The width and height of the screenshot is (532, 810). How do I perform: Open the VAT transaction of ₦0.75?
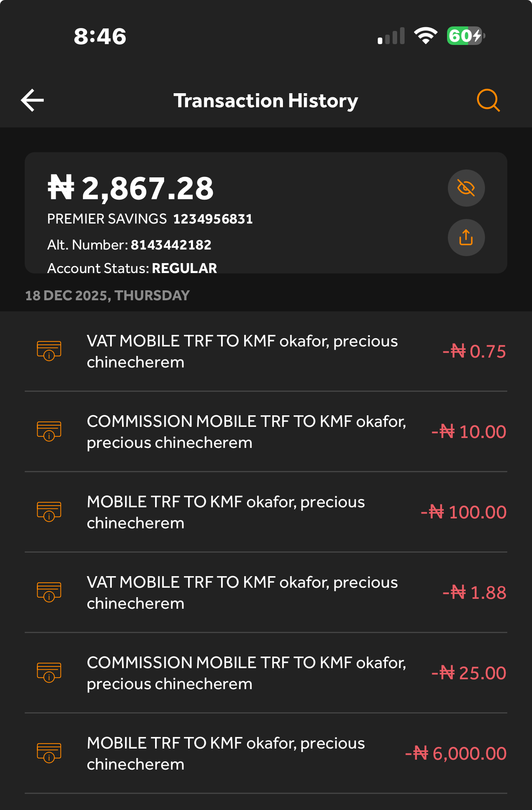point(242,351)
